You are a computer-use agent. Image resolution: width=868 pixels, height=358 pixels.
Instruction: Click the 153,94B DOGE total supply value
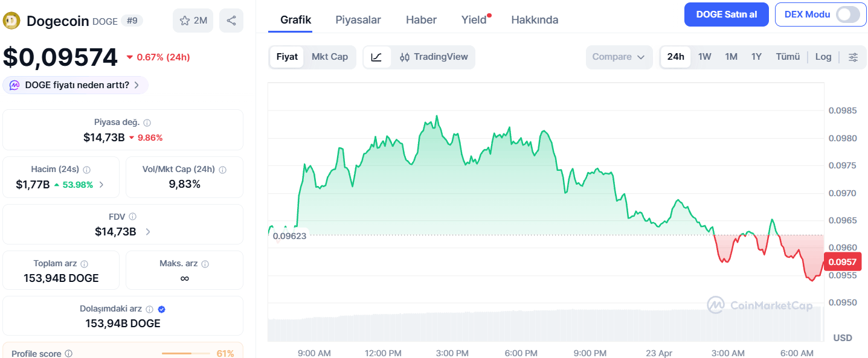click(61, 278)
